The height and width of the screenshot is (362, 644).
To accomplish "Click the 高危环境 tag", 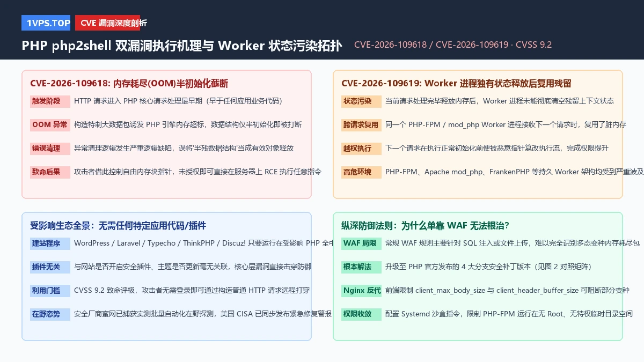I will click(361, 172).
